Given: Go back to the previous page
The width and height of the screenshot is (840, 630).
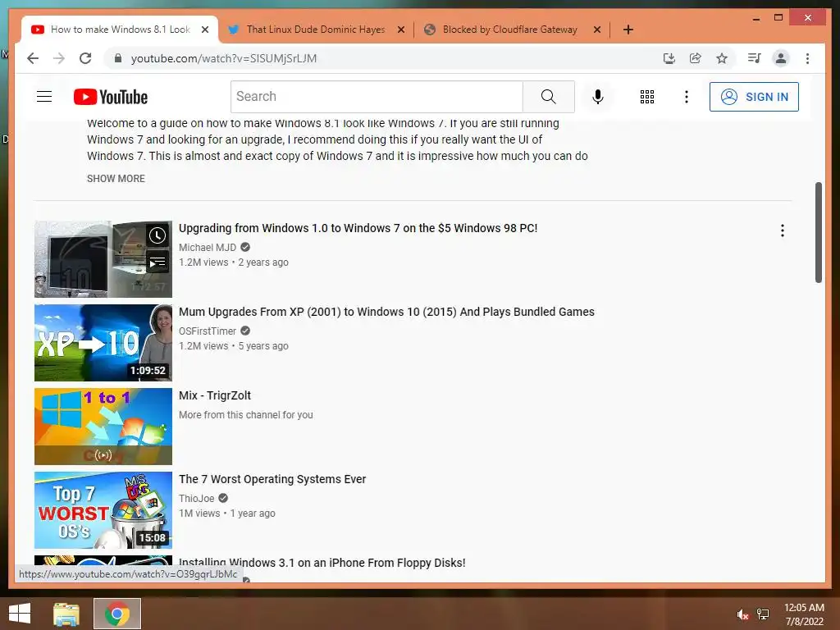Looking at the screenshot, I should point(33,58).
